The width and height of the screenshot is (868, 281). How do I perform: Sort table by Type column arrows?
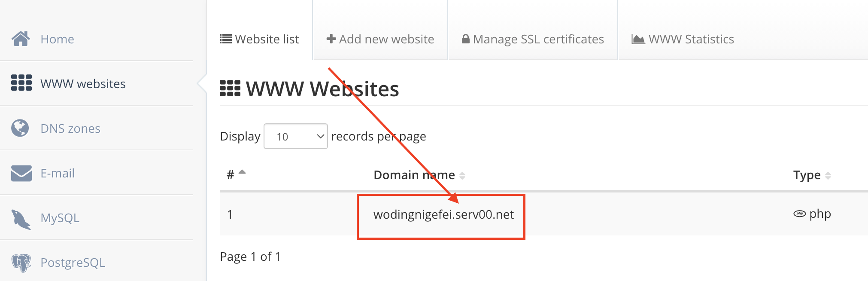(x=828, y=175)
